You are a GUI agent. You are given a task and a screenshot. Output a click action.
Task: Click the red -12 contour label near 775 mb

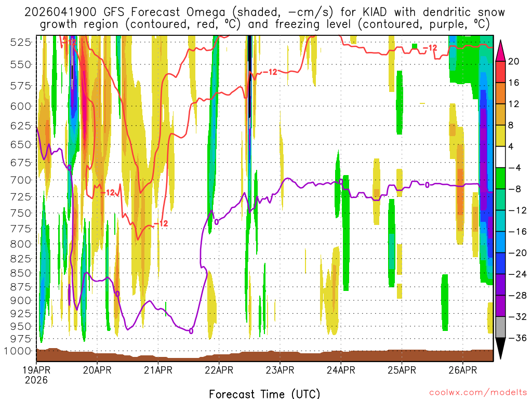161,223
